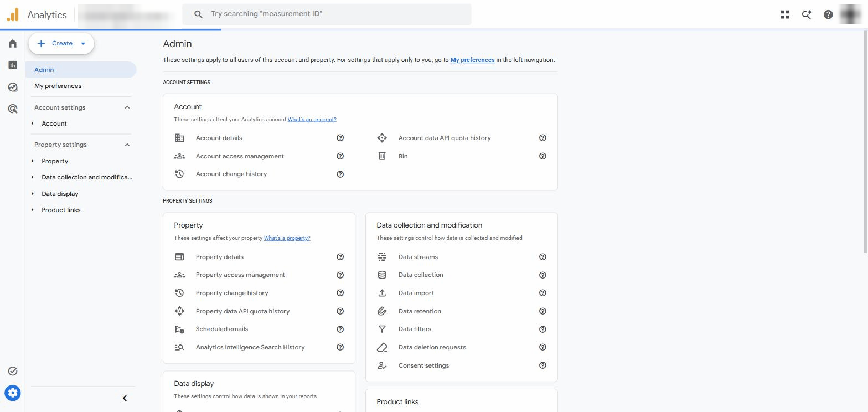Click the Data import upload icon
868x412 pixels.
tap(382, 293)
